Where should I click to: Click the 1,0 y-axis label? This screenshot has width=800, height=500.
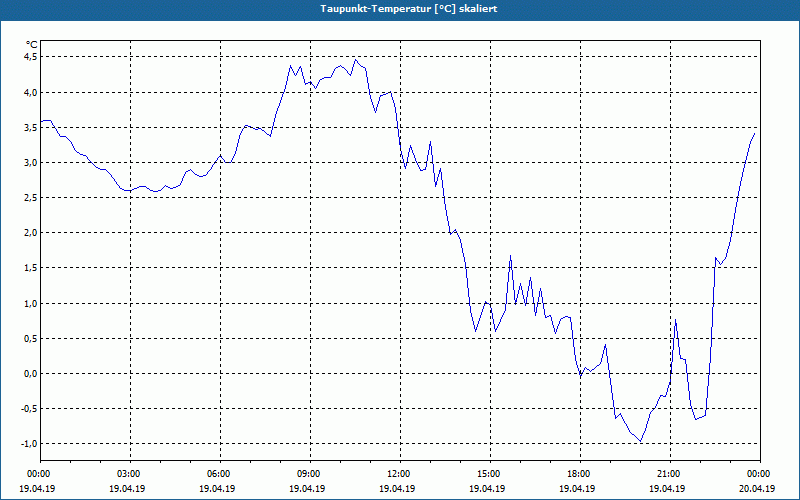tap(31, 304)
